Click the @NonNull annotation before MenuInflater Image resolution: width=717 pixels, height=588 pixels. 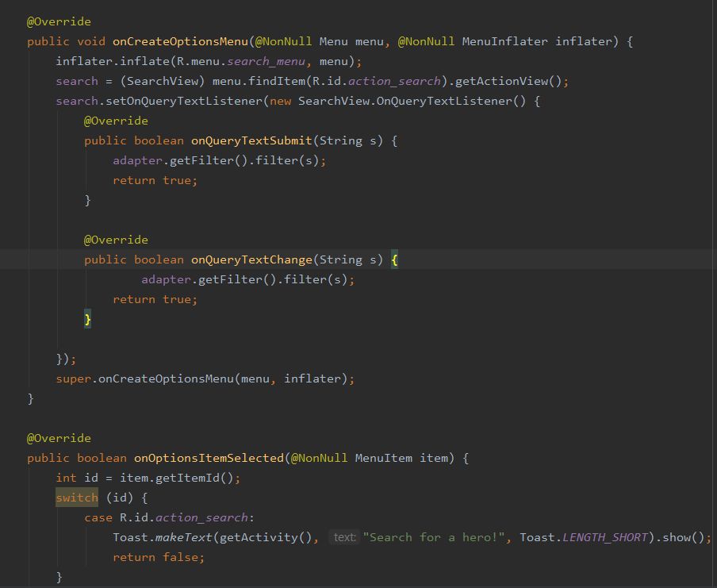(x=426, y=41)
